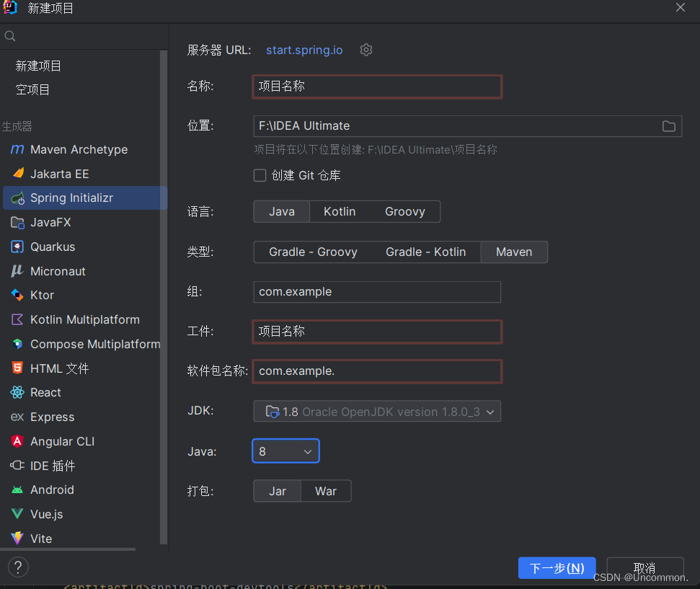Select Jar packaging
The height and width of the screenshot is (589, 700).
click(x=278, y=491)
